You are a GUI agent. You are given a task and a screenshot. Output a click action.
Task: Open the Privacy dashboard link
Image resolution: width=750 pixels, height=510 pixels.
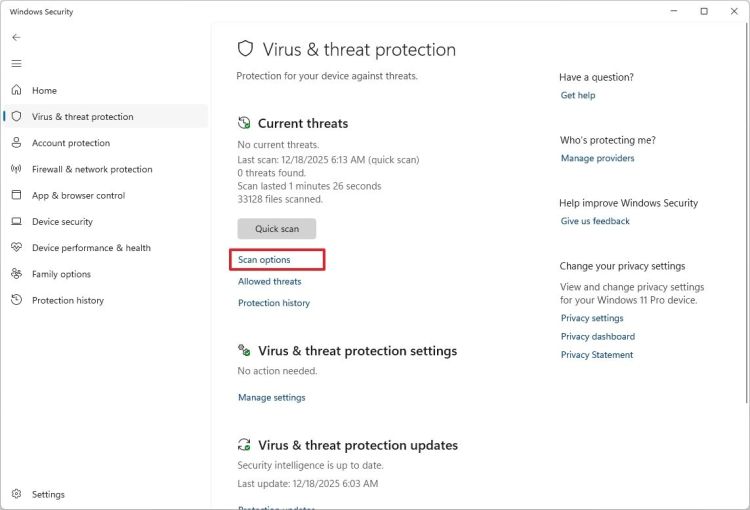[597, 336]
